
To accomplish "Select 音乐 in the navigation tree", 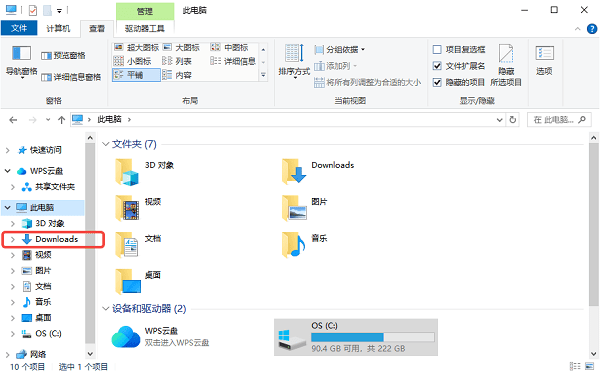I will tap(43, 302).
